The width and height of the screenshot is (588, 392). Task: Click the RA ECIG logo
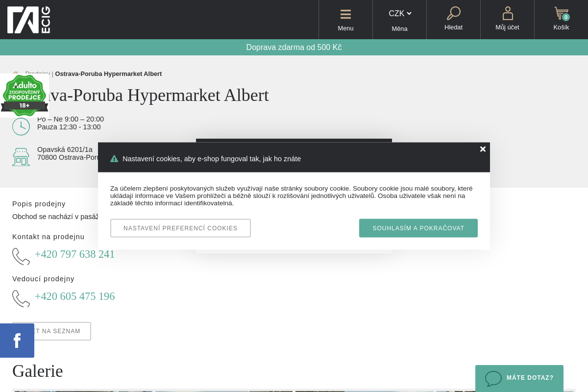pyautogui.click(x=29, y=20)
